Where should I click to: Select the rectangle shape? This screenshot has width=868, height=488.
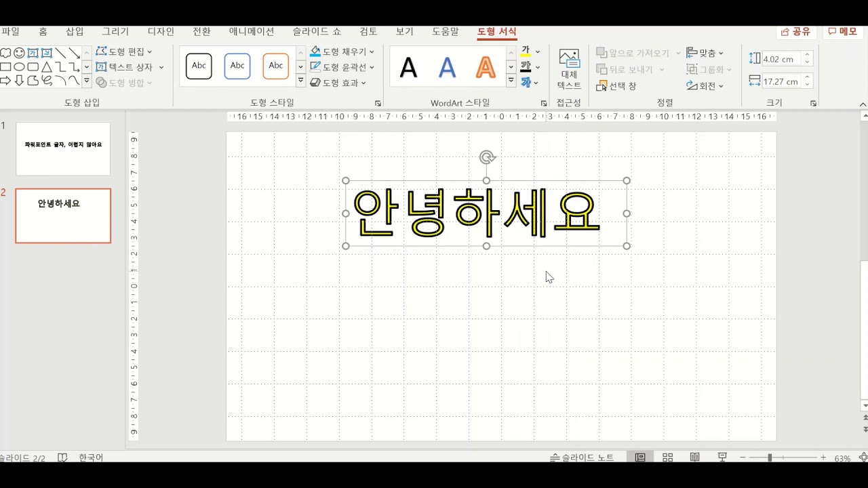[5, 67]
